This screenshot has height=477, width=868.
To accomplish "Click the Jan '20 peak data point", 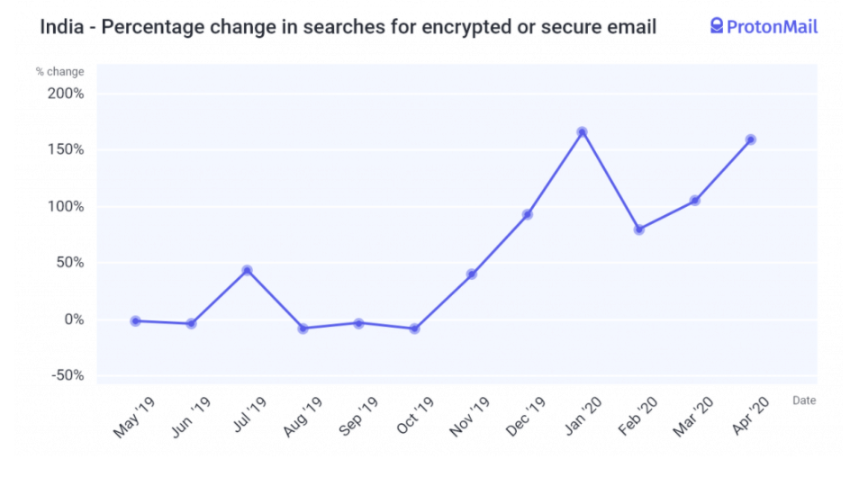I will pyautogui.click(x=583, y=132).
